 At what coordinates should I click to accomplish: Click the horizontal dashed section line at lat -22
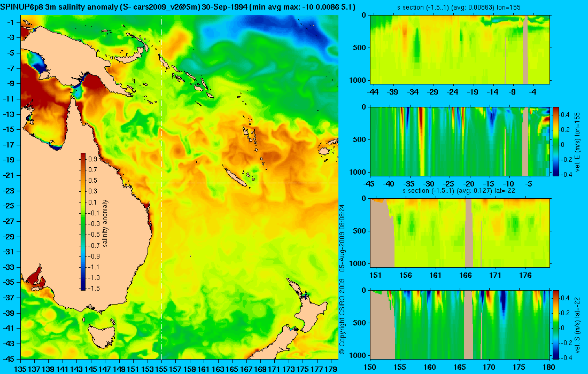click(231, 183)
